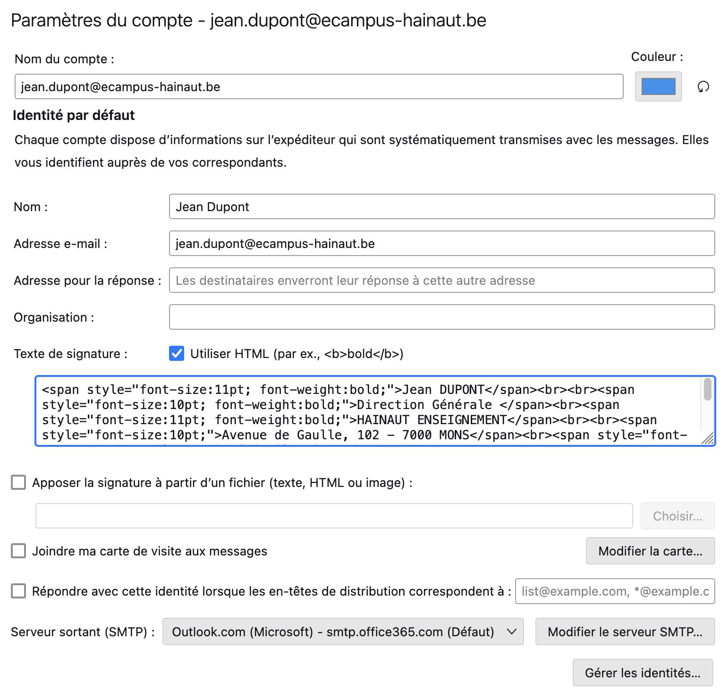Click the reset color icon
The height and width of the screenshot is (700, 728).
tap(703, 87)
